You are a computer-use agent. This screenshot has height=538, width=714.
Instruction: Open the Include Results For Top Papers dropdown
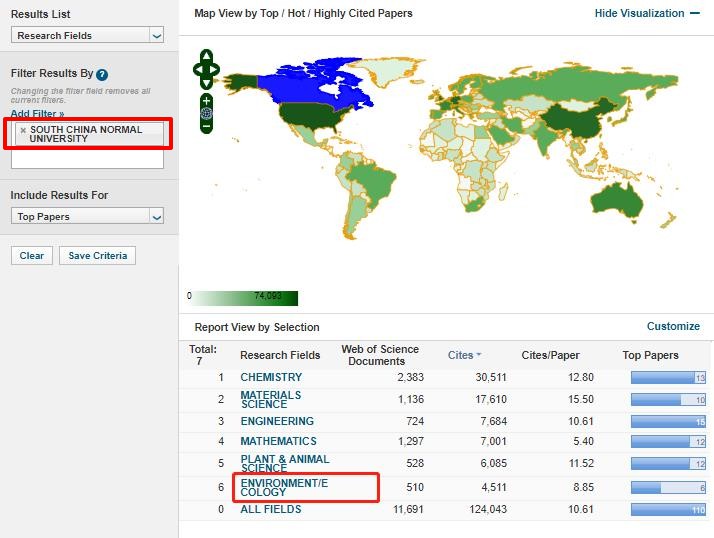coord(87,216)
